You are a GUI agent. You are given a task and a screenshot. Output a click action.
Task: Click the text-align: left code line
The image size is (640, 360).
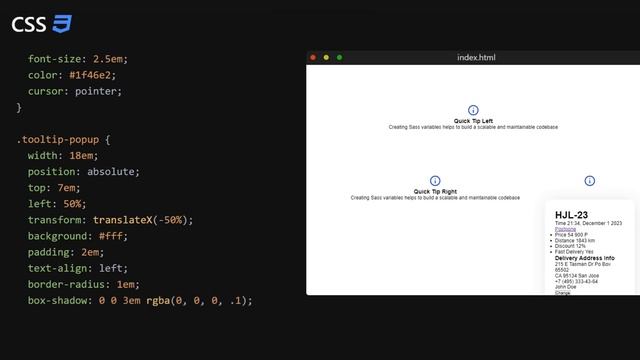pyautogui.click(x=78, y=268)
